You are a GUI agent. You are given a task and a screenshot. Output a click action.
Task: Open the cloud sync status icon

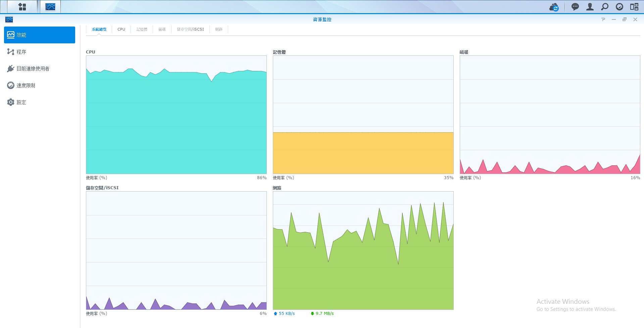pyautogui.click(x=554, y=7)
